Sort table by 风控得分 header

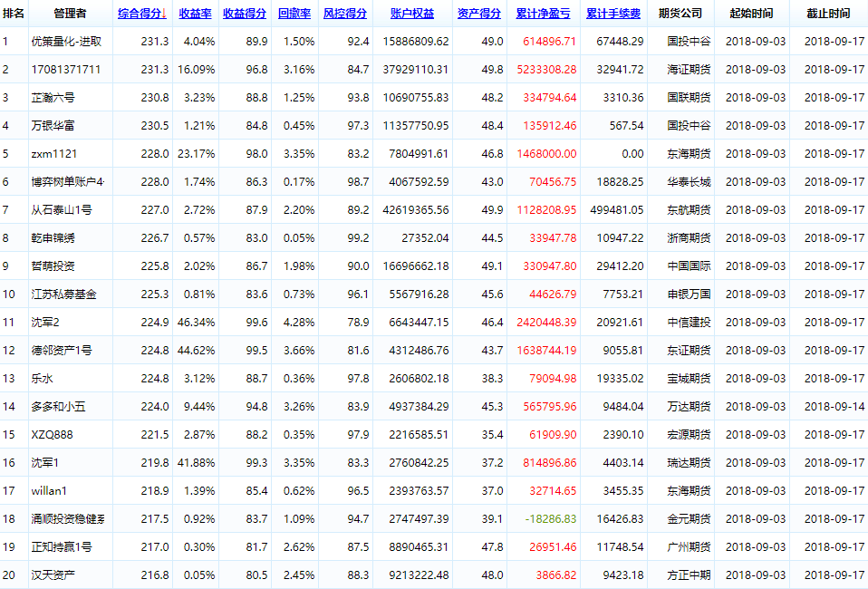click(x=345, y=14)
